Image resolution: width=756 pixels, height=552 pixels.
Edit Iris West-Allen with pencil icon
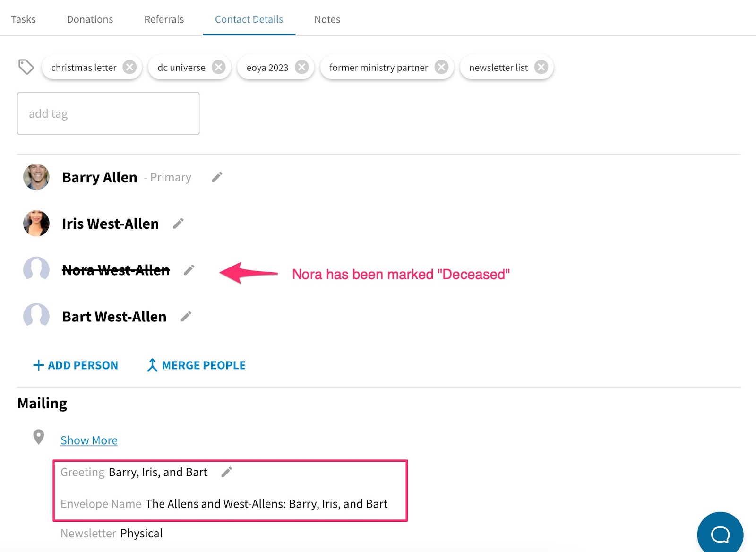[178, 223]
